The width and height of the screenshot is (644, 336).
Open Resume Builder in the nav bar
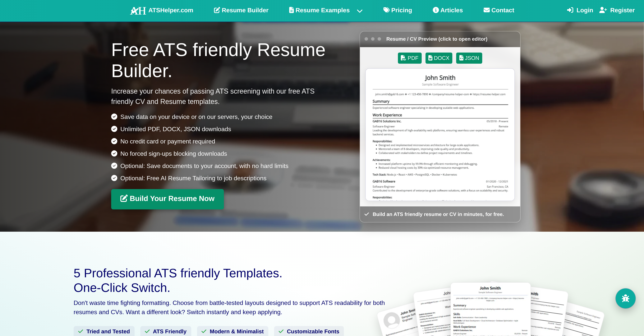[241, 10]
